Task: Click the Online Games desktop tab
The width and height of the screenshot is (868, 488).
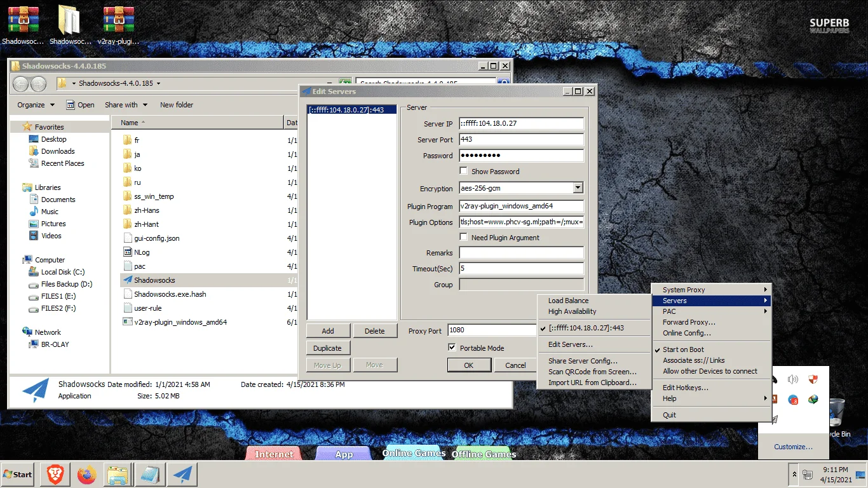Action: pos(414,453)
